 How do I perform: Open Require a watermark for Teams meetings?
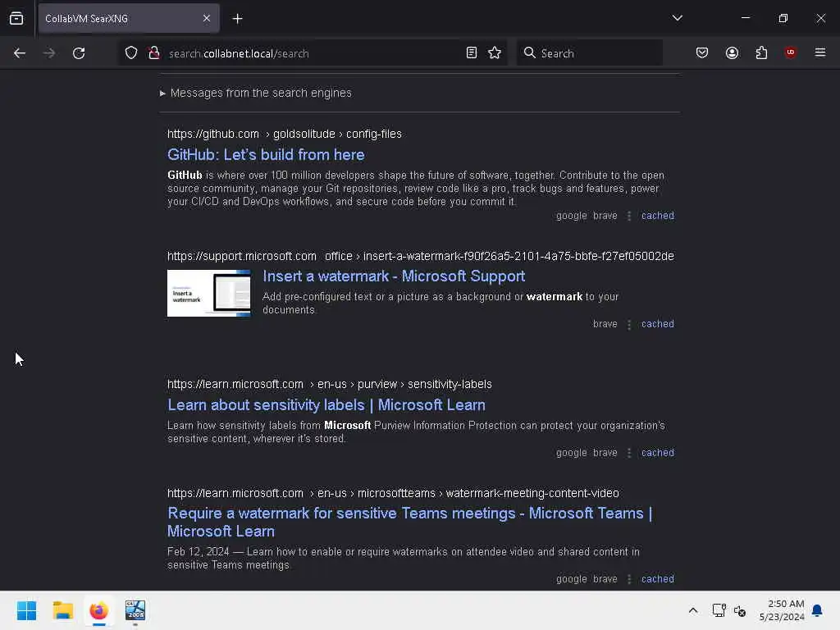click(x=410, y=523)
